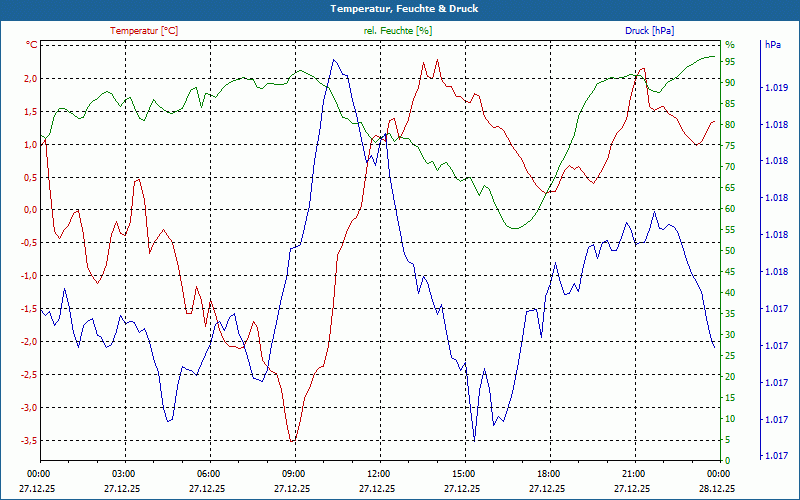Click the "2,0" temperature axis value

coord(31,79)
